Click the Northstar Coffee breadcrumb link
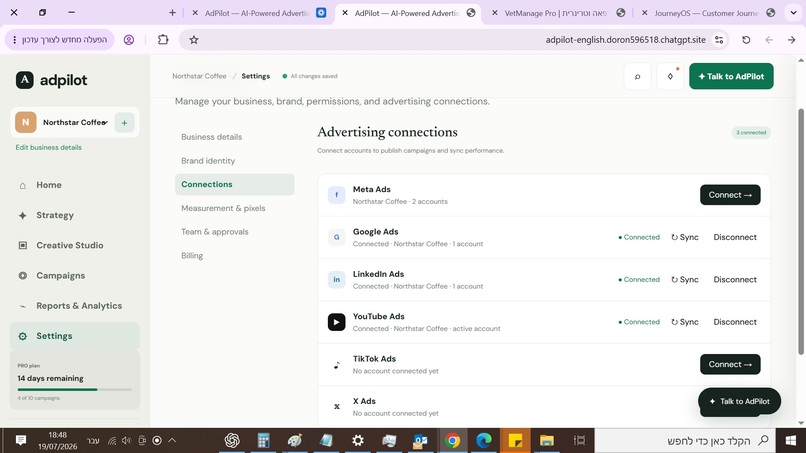Viewport: 806px width, 453px height. coord(199,76)
